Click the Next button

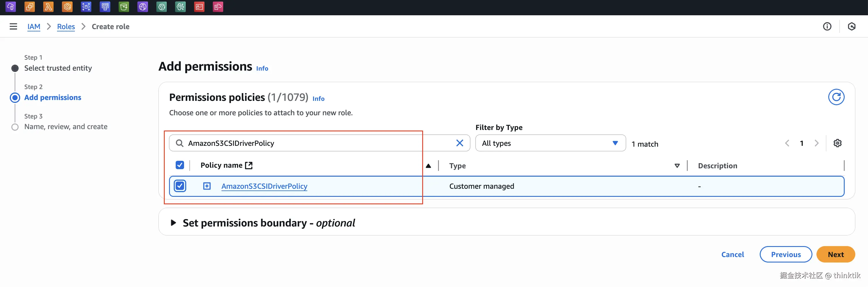tap(835, 255)
